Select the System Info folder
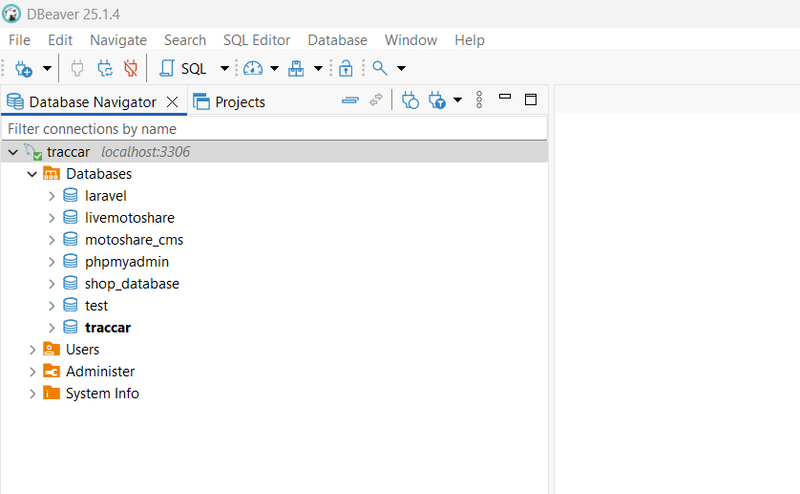 [102, 393]
